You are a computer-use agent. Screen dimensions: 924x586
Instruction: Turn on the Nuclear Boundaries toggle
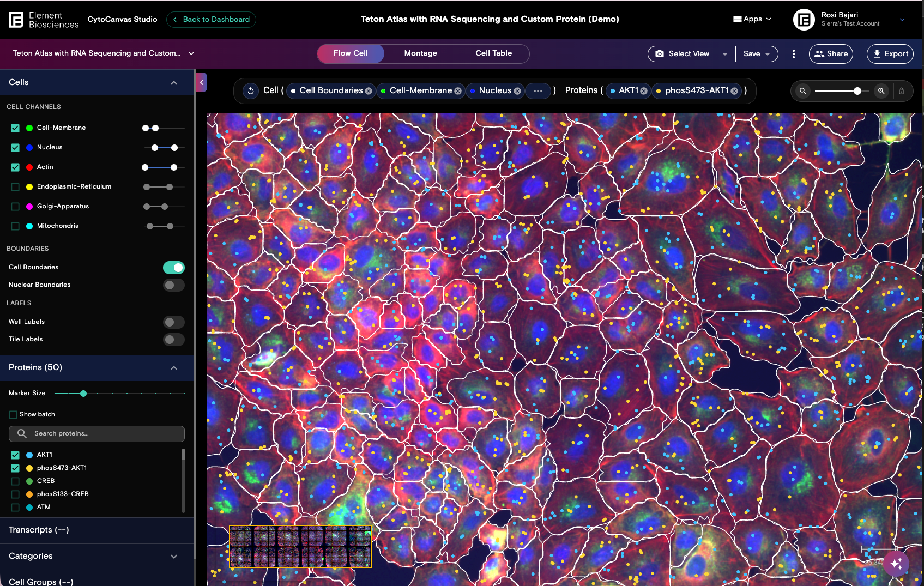[x=174, y=285]
